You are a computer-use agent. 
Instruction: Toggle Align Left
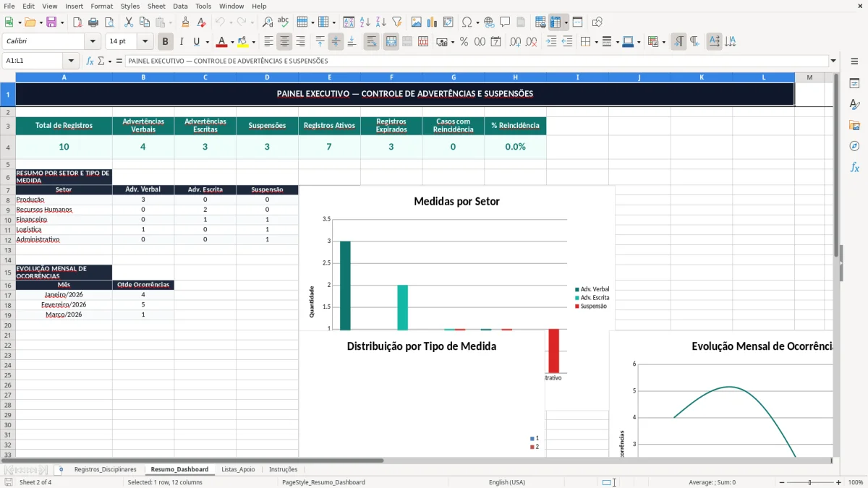click(x=268, y=42)
